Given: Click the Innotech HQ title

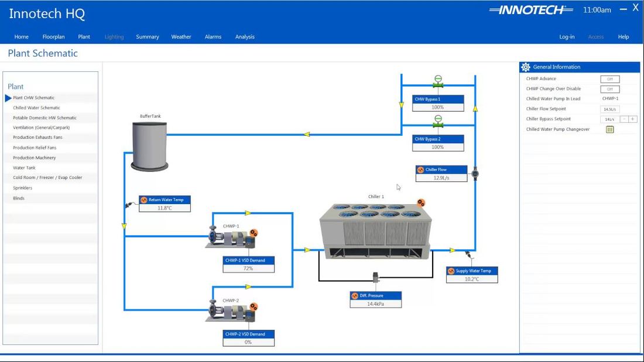Looking at the screenshot, I should tap(47, 13).
